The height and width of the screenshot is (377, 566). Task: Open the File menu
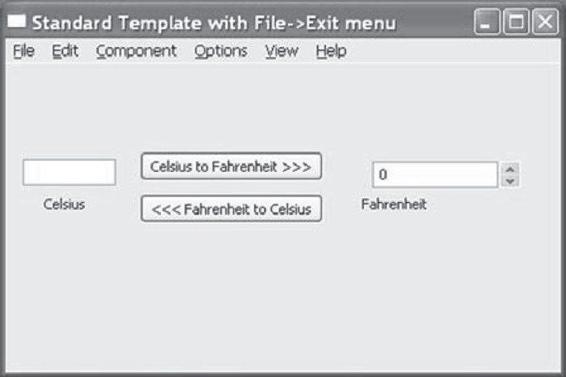tap(24, 51)
